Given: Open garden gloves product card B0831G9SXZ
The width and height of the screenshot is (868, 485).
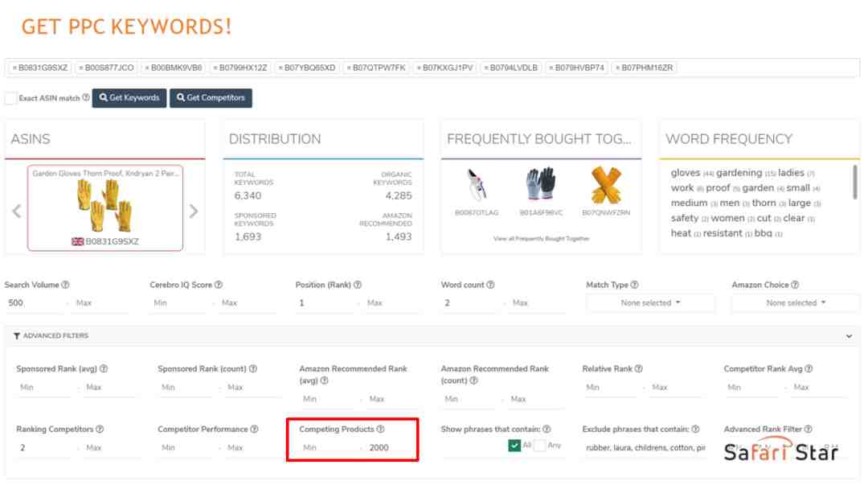Looking at the screenshot, I should click(x=105, y=208).
